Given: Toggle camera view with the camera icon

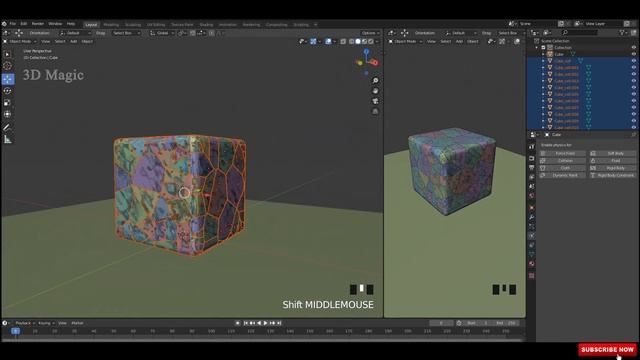Looking at the screenshot, I should click(375, 101).
